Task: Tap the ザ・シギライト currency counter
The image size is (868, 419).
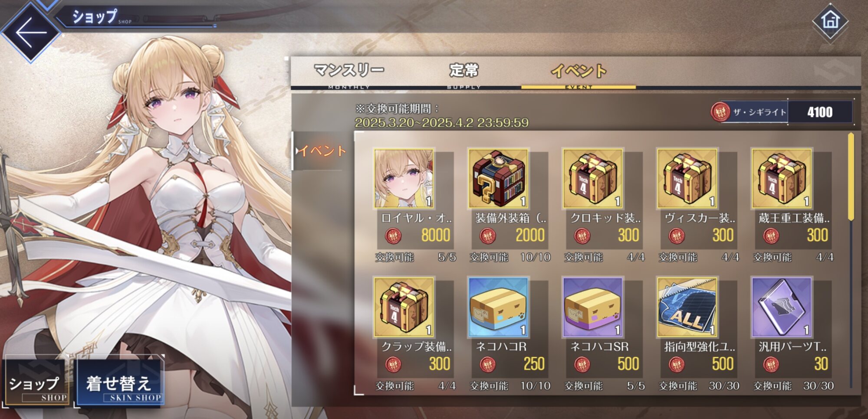Action: pos(782,112)
